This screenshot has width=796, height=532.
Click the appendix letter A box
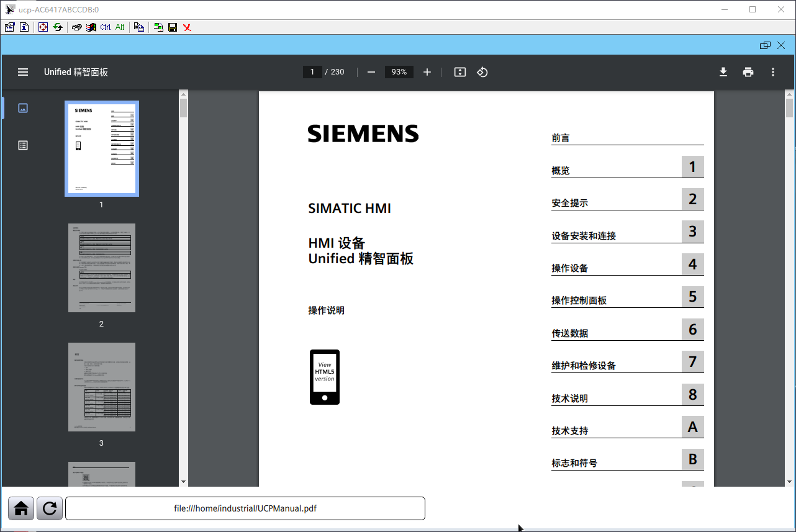[693, 427]
